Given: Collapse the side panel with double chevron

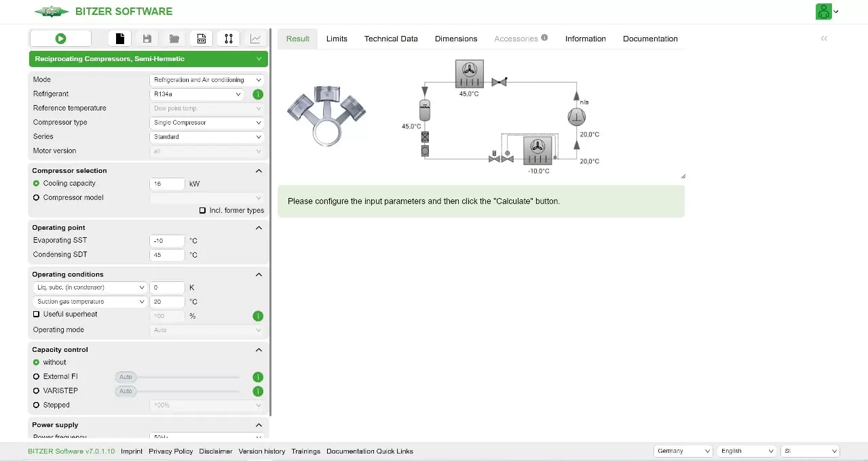Looking at the screenshot, I should click(824, 39).
